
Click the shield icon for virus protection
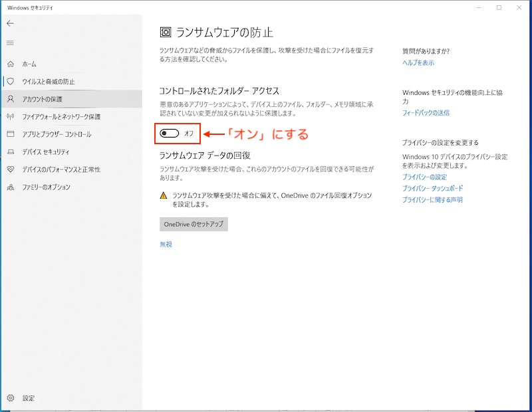[11, 81]
